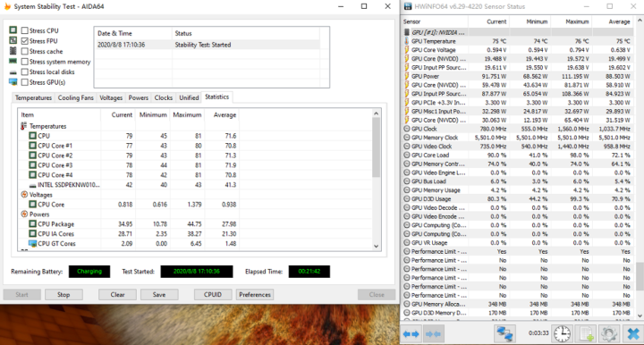The image size is (644, 345).
Task: Enable the Stress GPU(s) checkbox
Action: click(x=25, y=82)
